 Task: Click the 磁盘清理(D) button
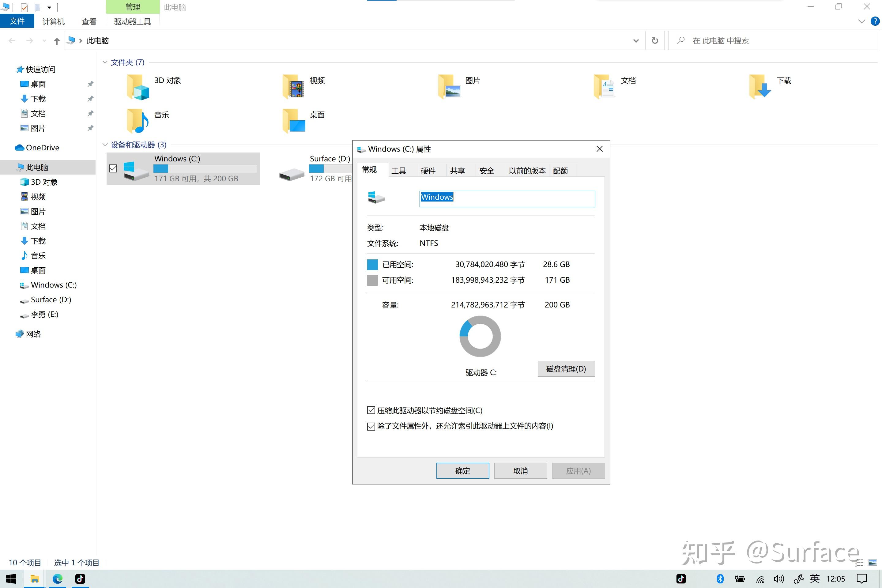[x=566, y=369]
